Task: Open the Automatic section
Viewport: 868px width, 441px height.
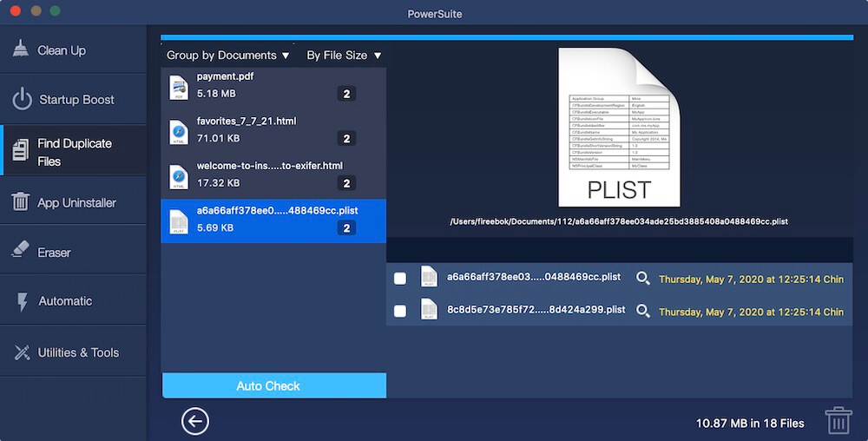Action: coord(73,301)
